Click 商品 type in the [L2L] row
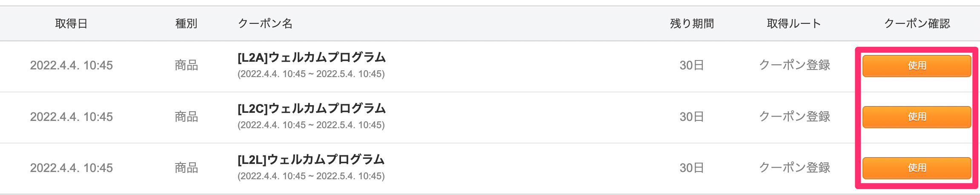Image resolution: width=980 pixels, height=195 pixels. [x=186, y=168]
